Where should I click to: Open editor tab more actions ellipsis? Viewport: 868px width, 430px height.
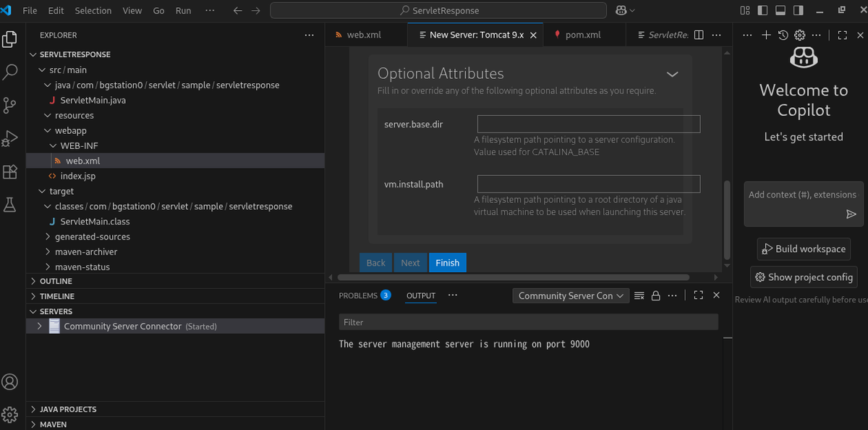(x=716, y=35)
